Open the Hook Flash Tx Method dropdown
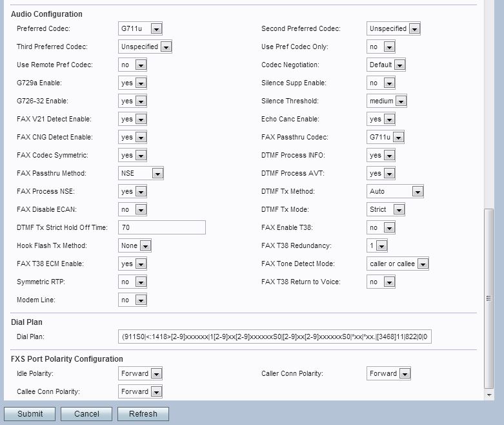 pos(135,245)
